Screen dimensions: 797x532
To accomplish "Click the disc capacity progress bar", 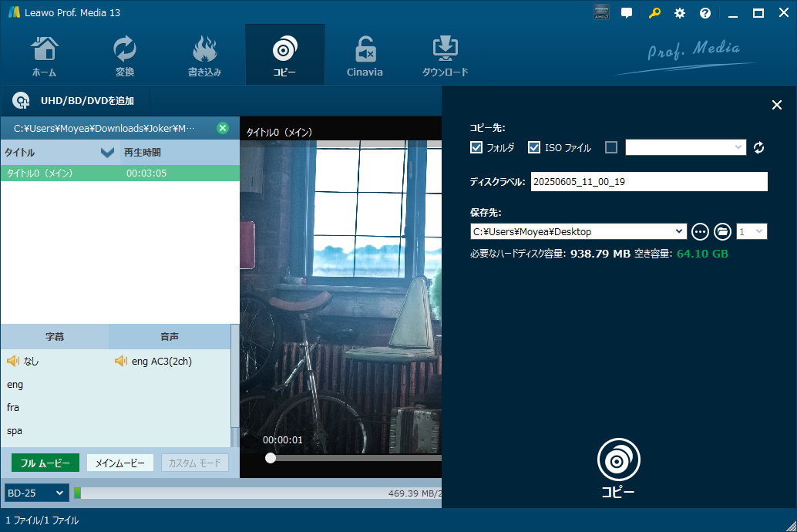I will (257, 493).
